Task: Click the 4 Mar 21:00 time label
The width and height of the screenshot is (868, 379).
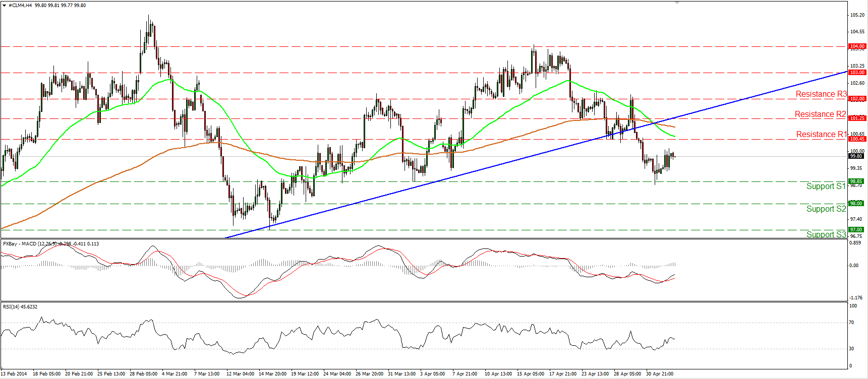Action: pyautogui.click(x=175, y=374)
